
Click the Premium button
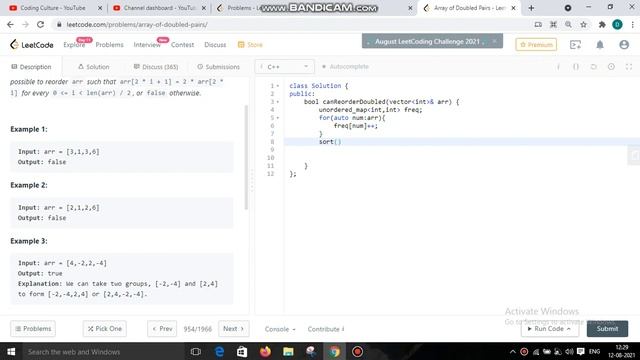point(536,44)
